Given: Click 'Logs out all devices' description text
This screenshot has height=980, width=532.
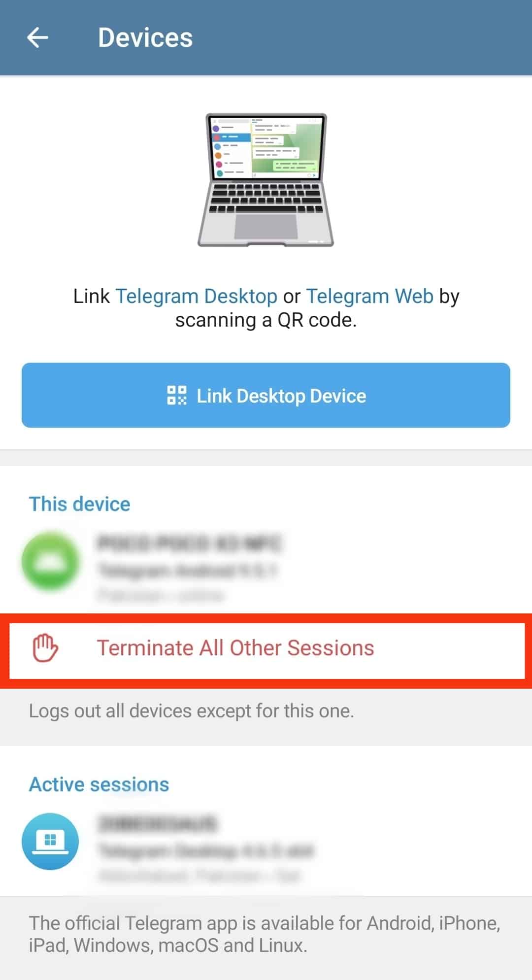Looking at the screenshot, I should (192, 711).
